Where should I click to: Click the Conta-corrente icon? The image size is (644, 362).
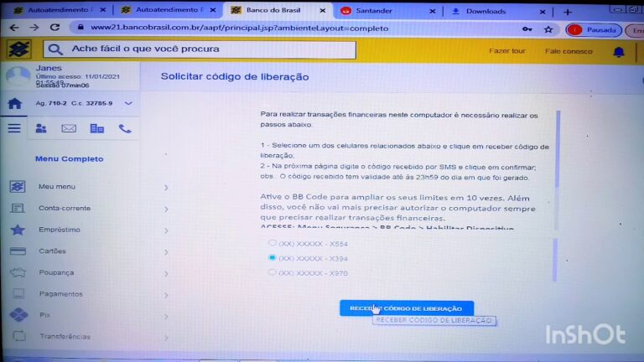click(x=18, y=208)
